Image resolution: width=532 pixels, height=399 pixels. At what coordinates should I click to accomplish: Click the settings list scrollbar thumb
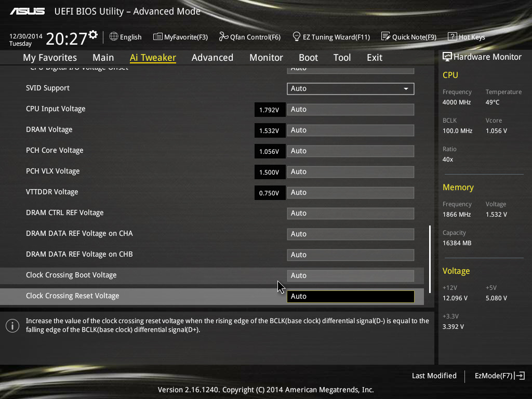coord(430,259)
